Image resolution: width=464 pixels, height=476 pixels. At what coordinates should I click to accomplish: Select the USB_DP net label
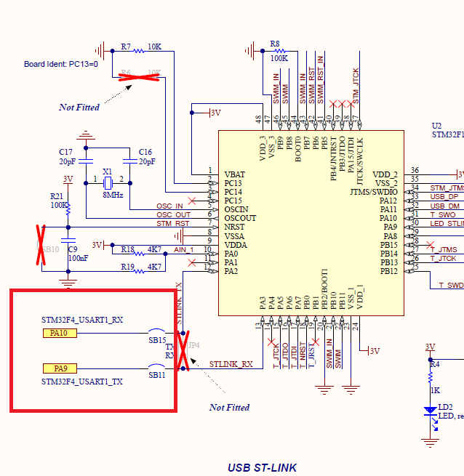[x=444, y=197]
